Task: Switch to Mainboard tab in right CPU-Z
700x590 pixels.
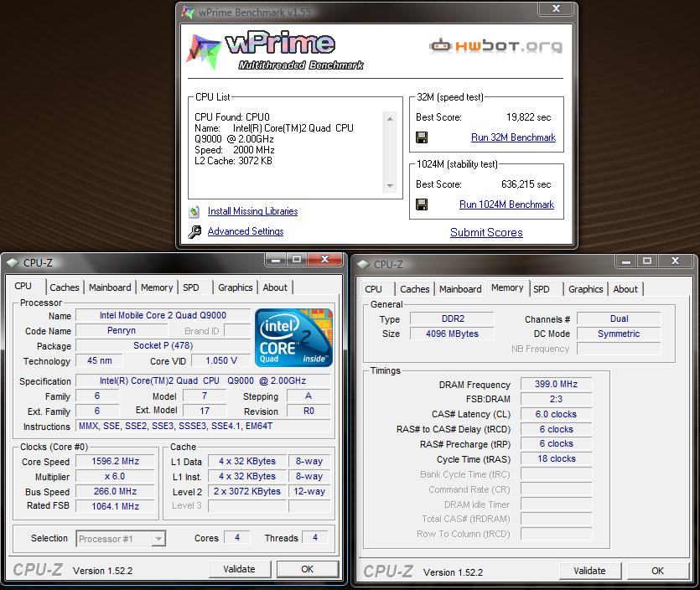Action: tap(460, 289)
